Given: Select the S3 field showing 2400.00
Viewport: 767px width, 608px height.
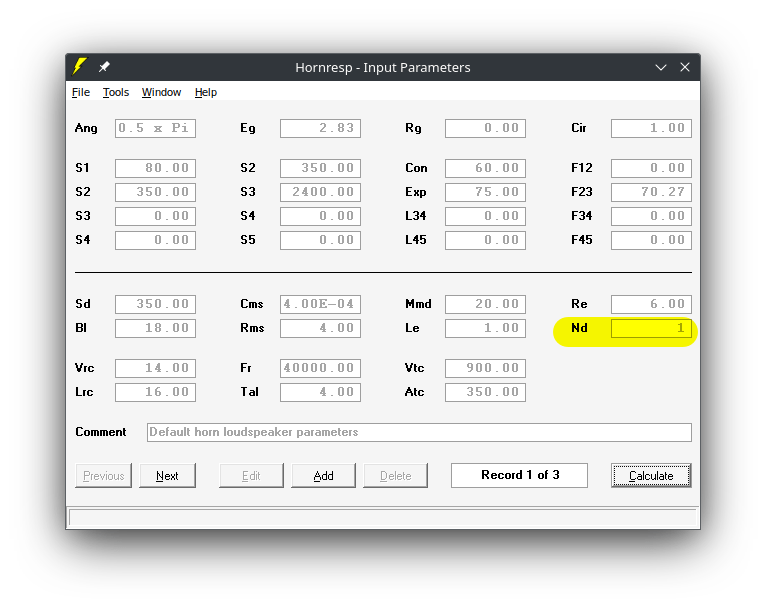Looking at the screenshot, I should pyautogui.click(x=320, y=192).
